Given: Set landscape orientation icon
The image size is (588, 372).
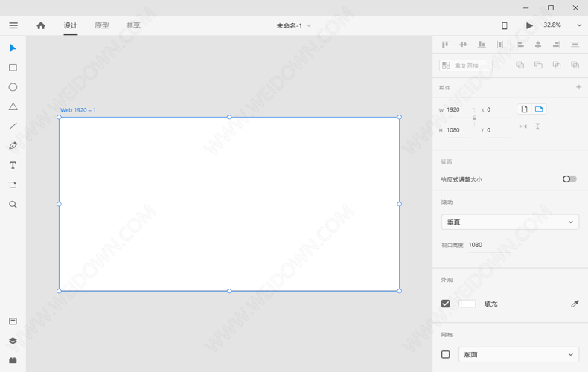Looking at the screenshot, I should [x=539, y=109].
